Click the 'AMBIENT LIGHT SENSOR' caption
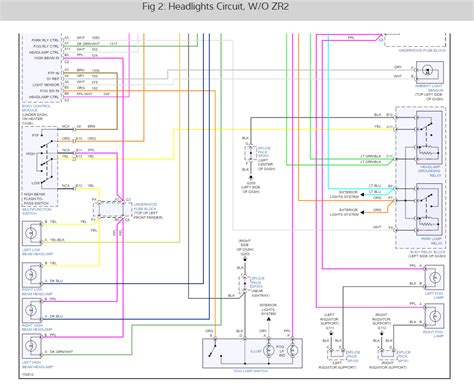 click(x=429, y=88)
